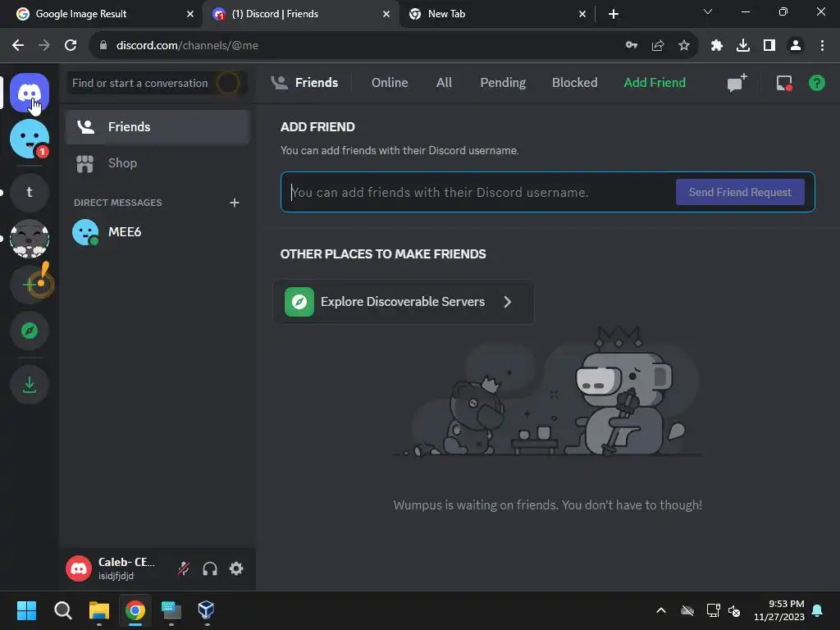Focus the Discord username input field
This screenshot has width=840, height=630.
coord(479,192)
